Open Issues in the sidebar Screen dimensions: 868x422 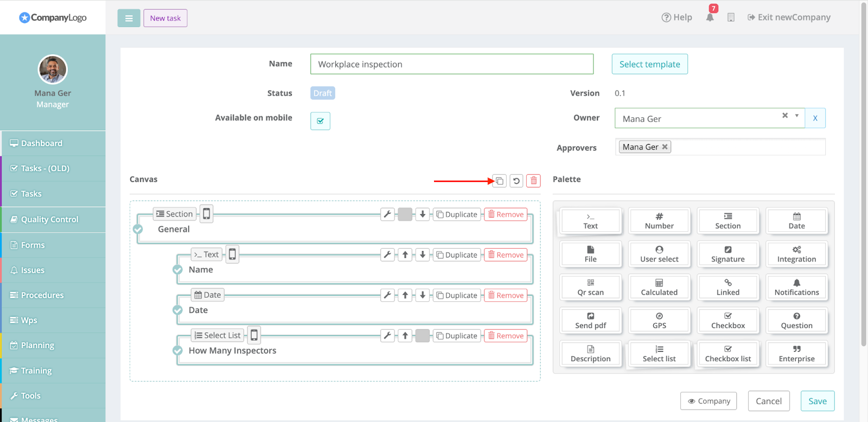[53, 270]
